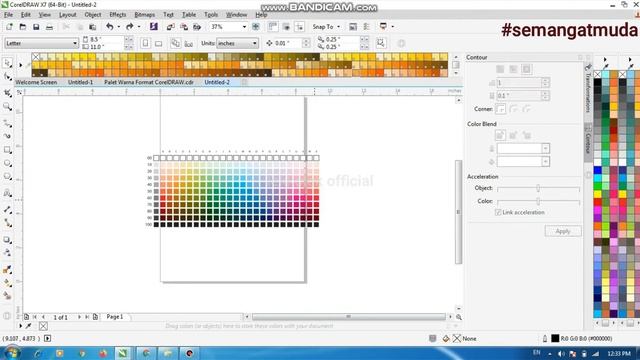This screenshot has height=360, width=640.
Task: Adjust the Color acceleration slider
Action: 538,201
